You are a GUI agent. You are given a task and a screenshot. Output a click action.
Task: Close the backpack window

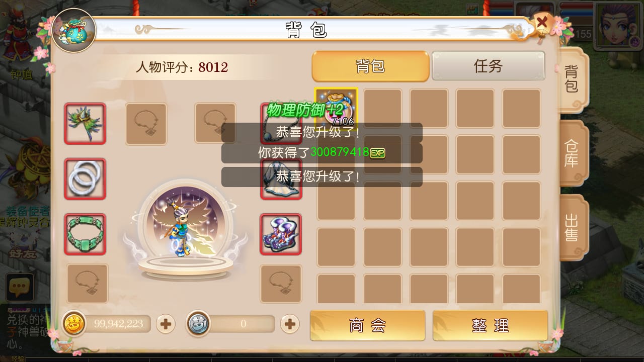click(542, 23)
